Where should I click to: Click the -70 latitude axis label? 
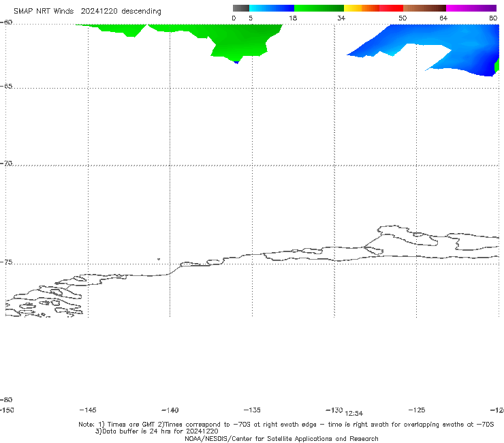coord(6,164)
